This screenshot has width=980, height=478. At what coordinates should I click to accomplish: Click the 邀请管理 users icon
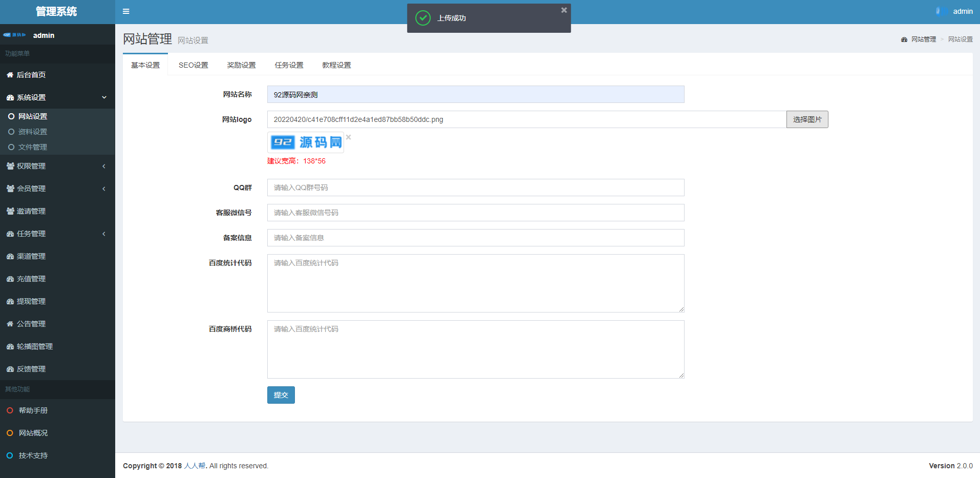coord(10,211)
